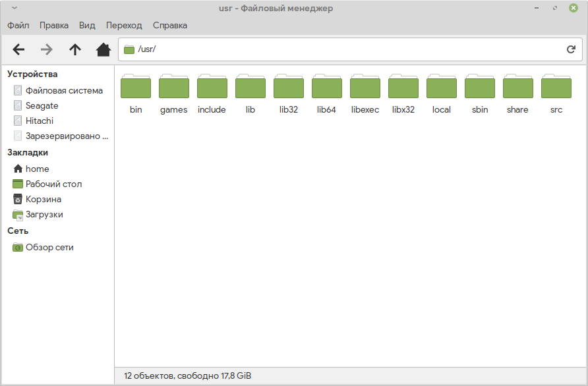The width and height of the screenshot is (588, 386).
Task: Select the src folder icon
Action: tap(556, 86)
